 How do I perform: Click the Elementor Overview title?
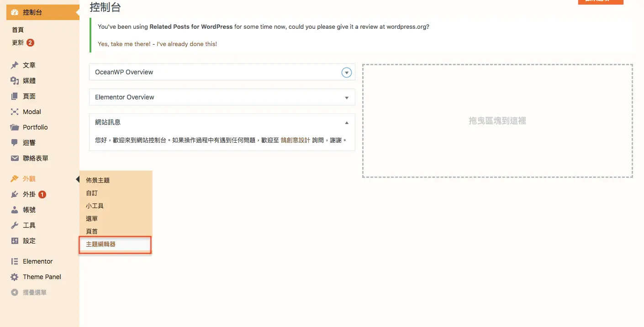coord(125,97)
